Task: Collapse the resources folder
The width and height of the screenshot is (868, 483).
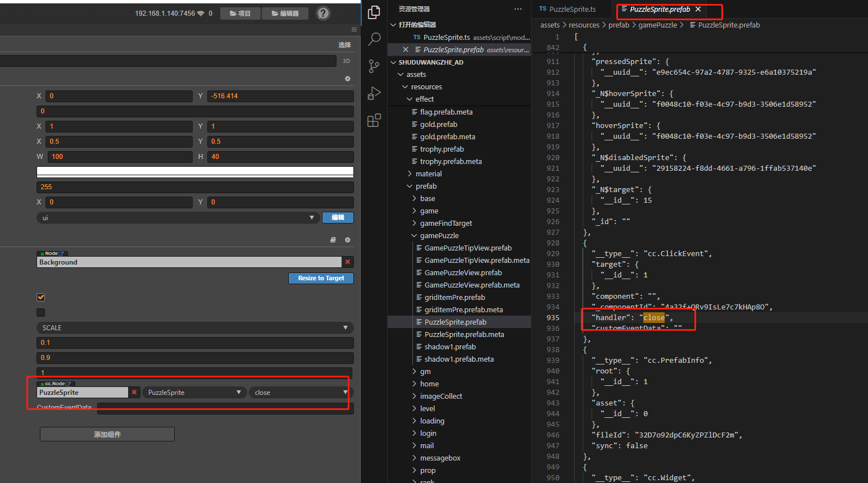Action: [405, 86]
